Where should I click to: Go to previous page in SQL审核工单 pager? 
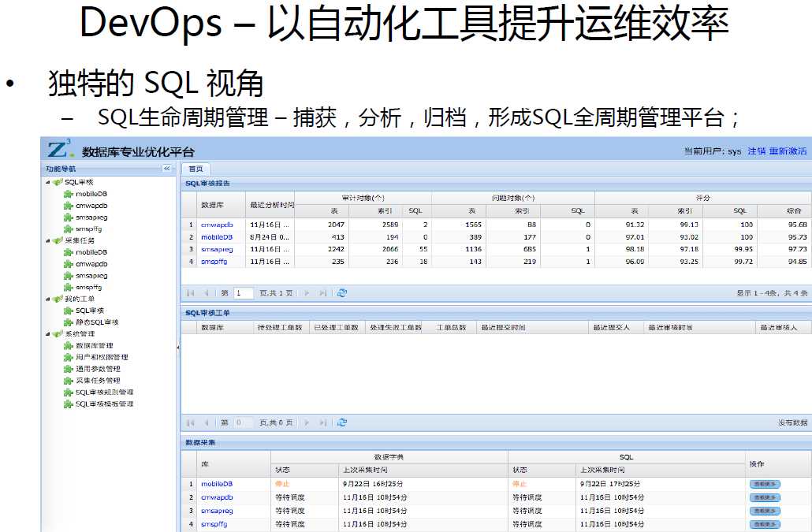click(207, 422)
